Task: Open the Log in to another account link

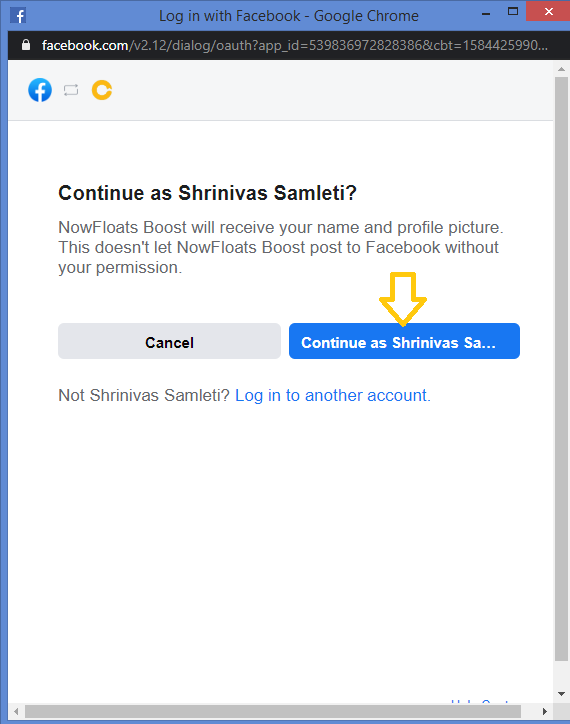Action: 333,395
